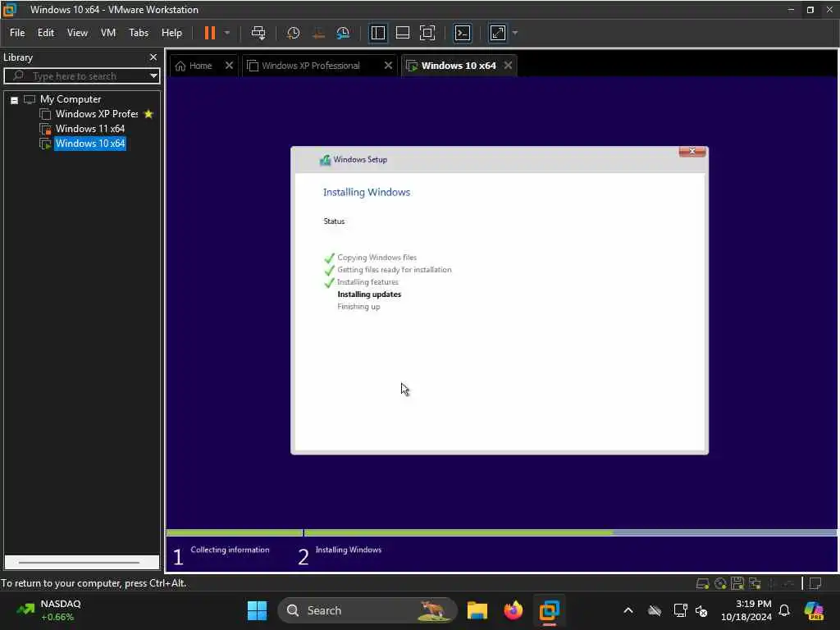This screenshot has width=840, height=630.
Task: Click the muted volume tray icon
Action: coord(701,610)
